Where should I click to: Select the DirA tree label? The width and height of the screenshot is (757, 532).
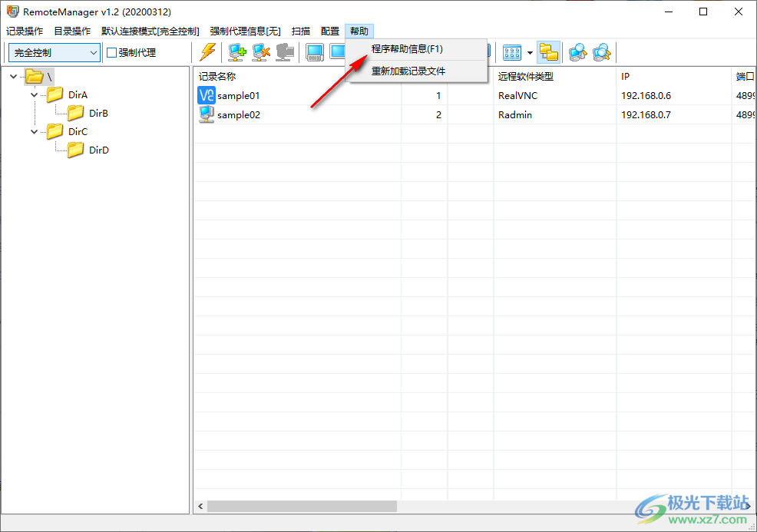pos(78,94)
